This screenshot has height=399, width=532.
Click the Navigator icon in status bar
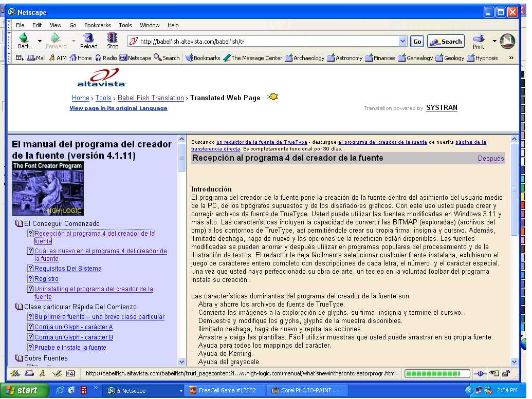(15, 373)
